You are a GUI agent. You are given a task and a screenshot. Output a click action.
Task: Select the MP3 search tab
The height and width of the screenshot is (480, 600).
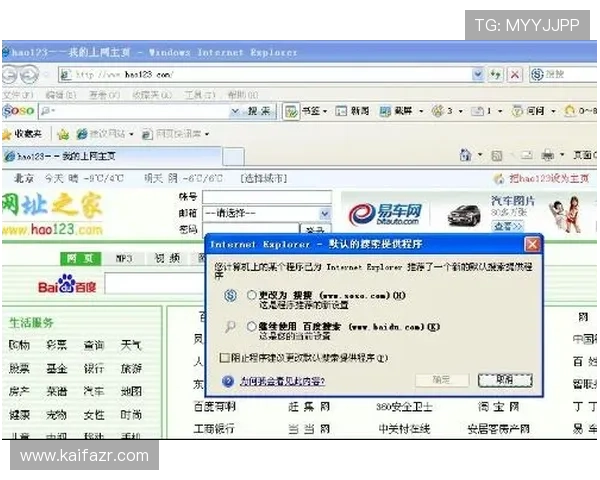(124, 259)
